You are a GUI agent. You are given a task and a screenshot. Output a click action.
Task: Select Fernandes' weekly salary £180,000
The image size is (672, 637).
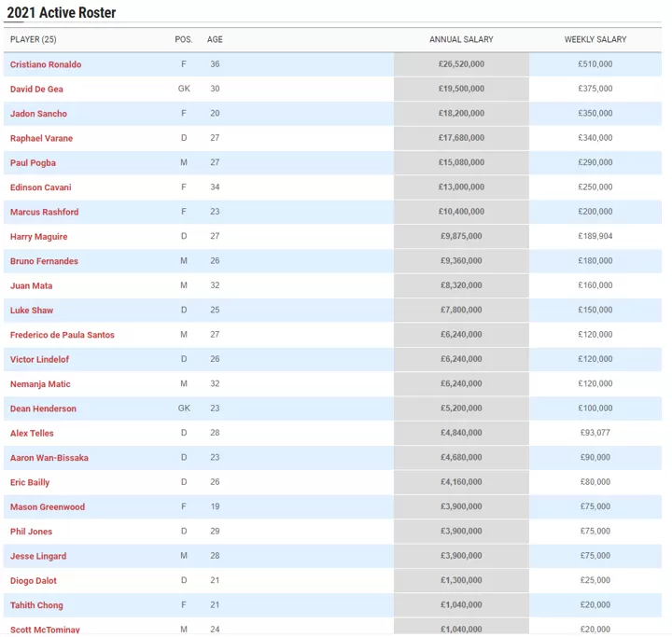595,261
